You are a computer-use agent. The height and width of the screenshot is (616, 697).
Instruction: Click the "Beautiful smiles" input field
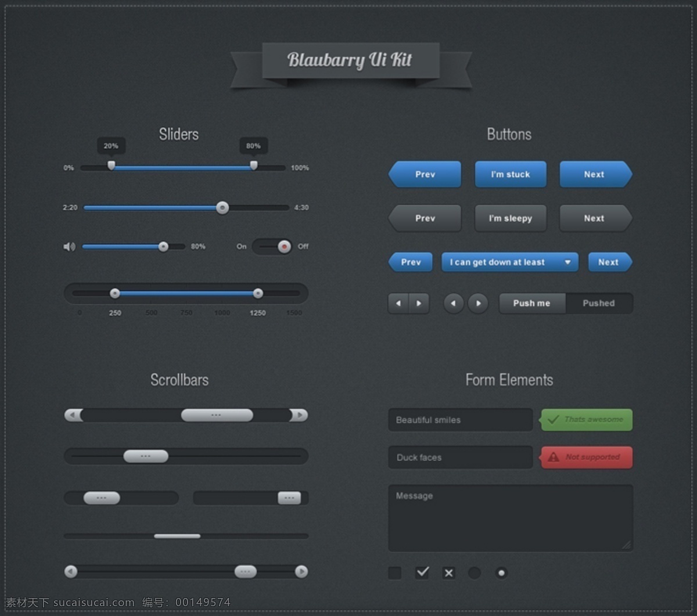click(x=461, y=420)
